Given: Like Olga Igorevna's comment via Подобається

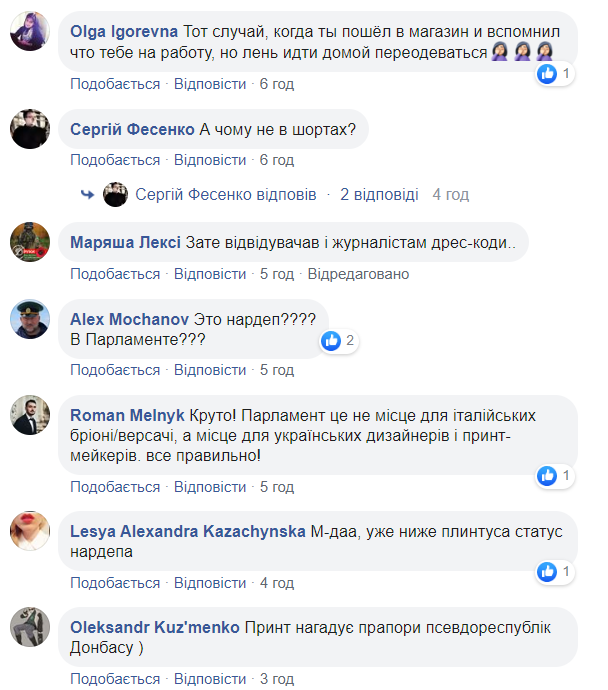Looking at the screenshot, I should pos(115,84).
